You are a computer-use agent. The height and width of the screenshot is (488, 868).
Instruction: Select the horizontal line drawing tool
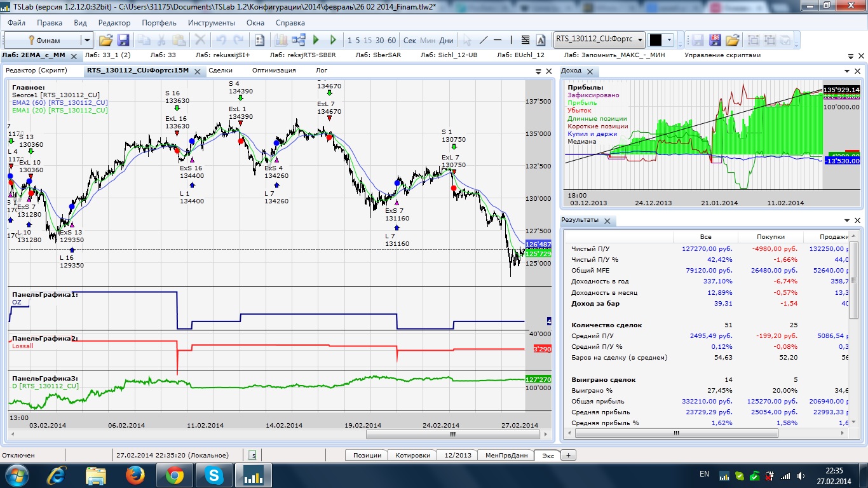click(498, 40)
